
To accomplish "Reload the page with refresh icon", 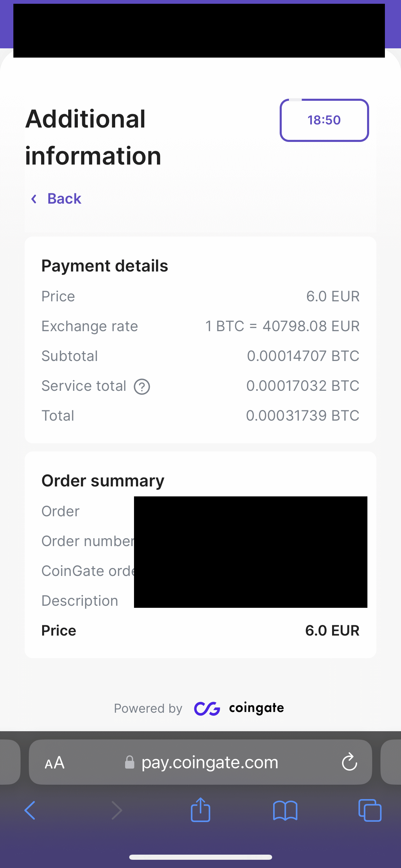I will [349, 762].
